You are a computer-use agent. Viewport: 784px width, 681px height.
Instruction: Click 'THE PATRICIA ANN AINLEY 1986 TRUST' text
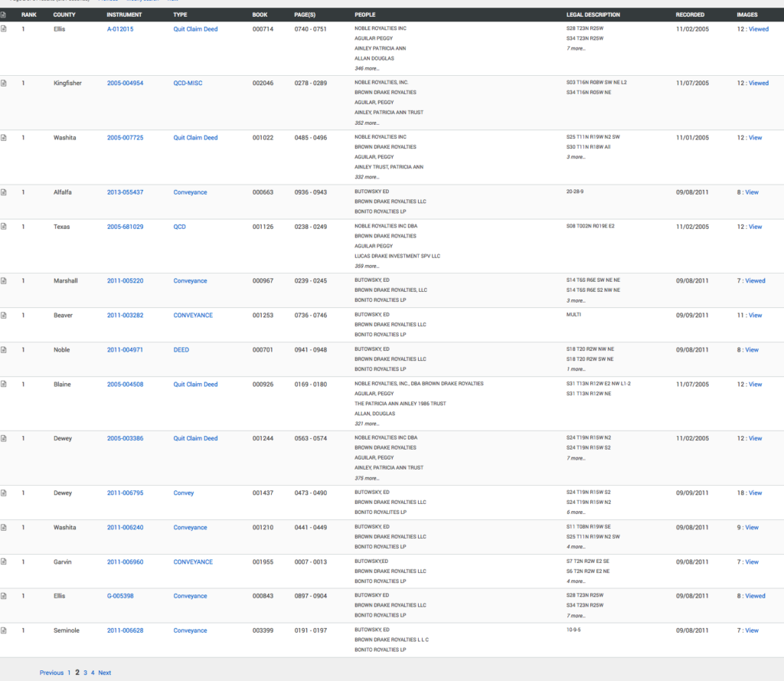[x=400, y=404]
